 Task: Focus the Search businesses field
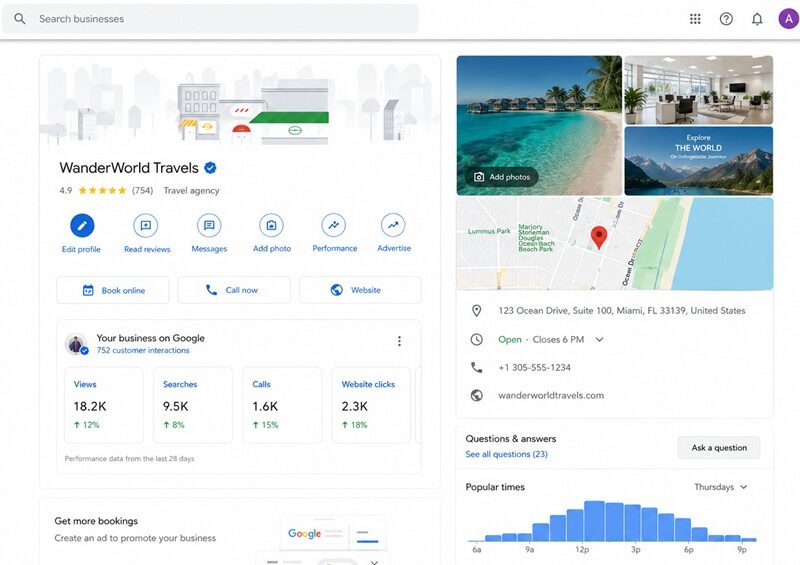point(210,19)
